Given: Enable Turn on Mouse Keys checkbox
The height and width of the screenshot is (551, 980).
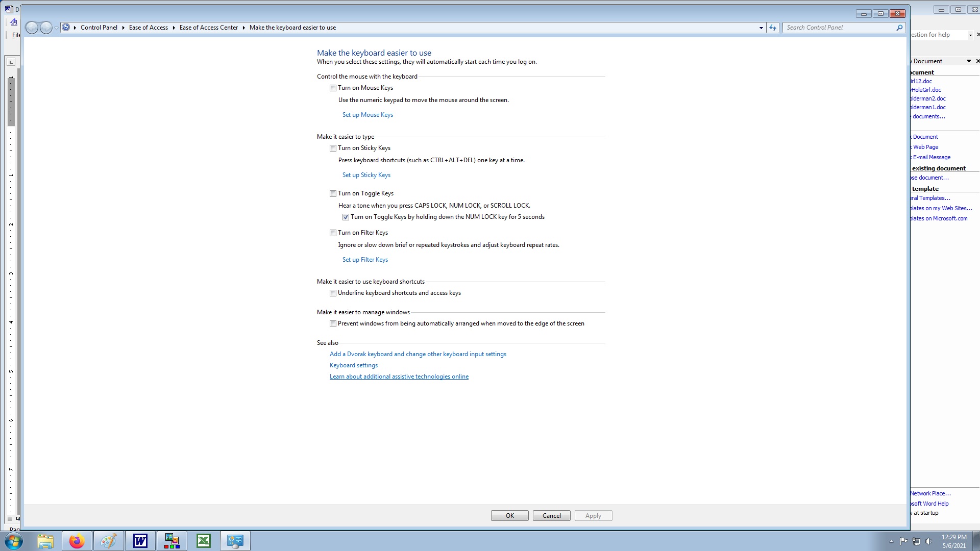Looking at the screenshot, I should click(333, 88).
